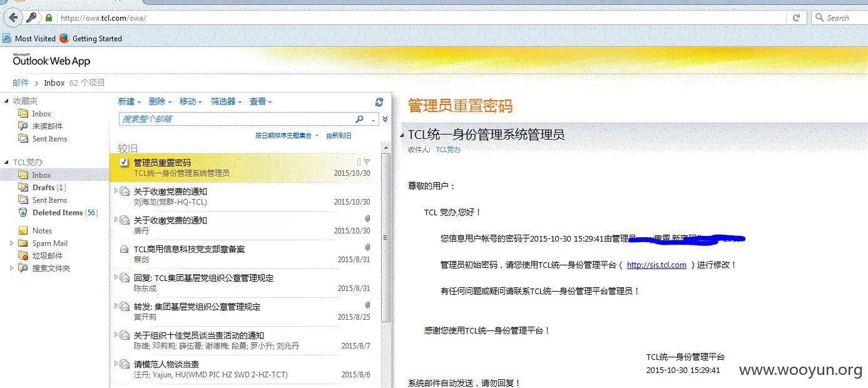Select Sent Items under 收藏夹

click(x=49, y=139)
